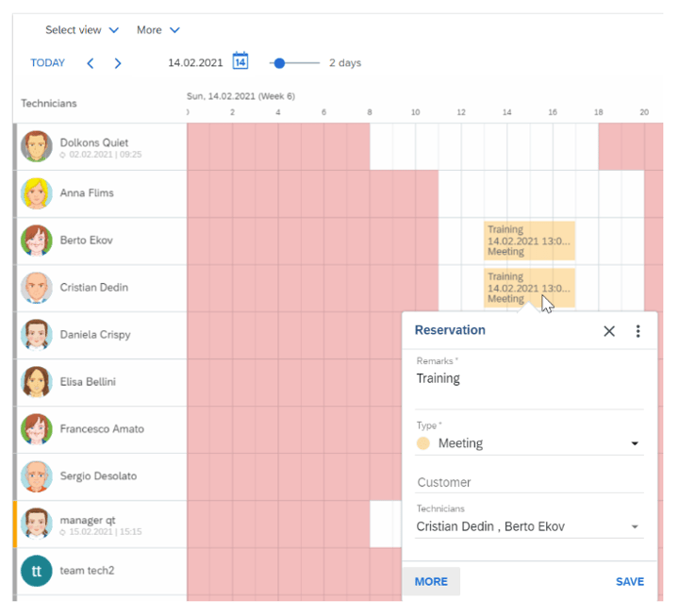Click Daniela Crispy avatar

(x=37, y=335)
